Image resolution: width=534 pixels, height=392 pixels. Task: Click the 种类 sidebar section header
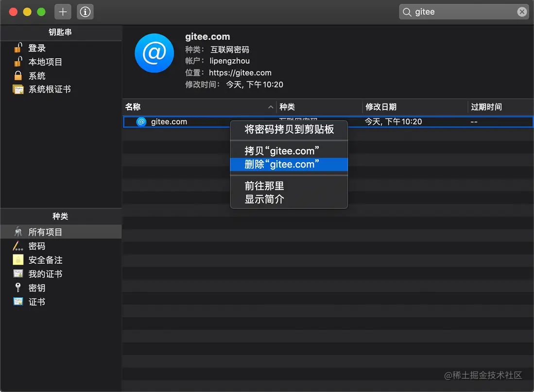(x=60, y=216)
